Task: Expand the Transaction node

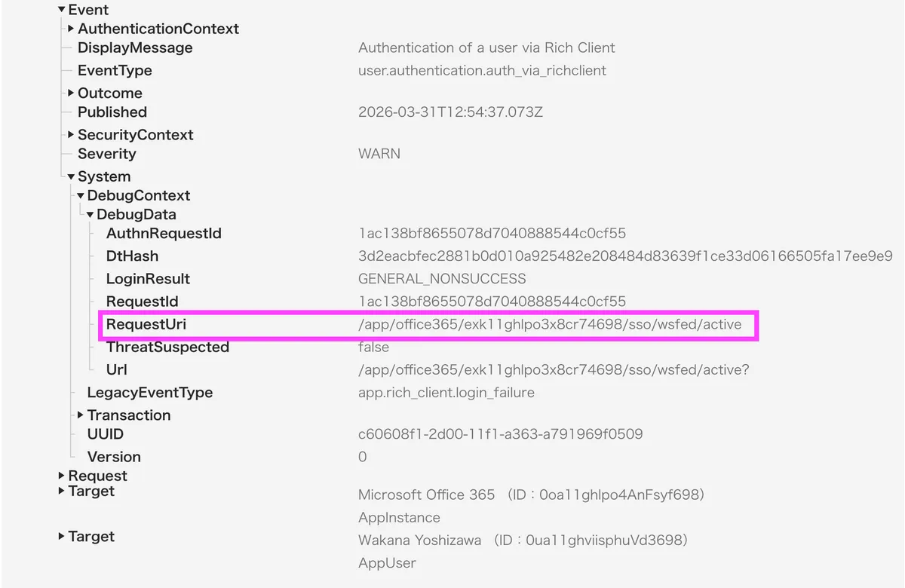Action: click(81, 415)
